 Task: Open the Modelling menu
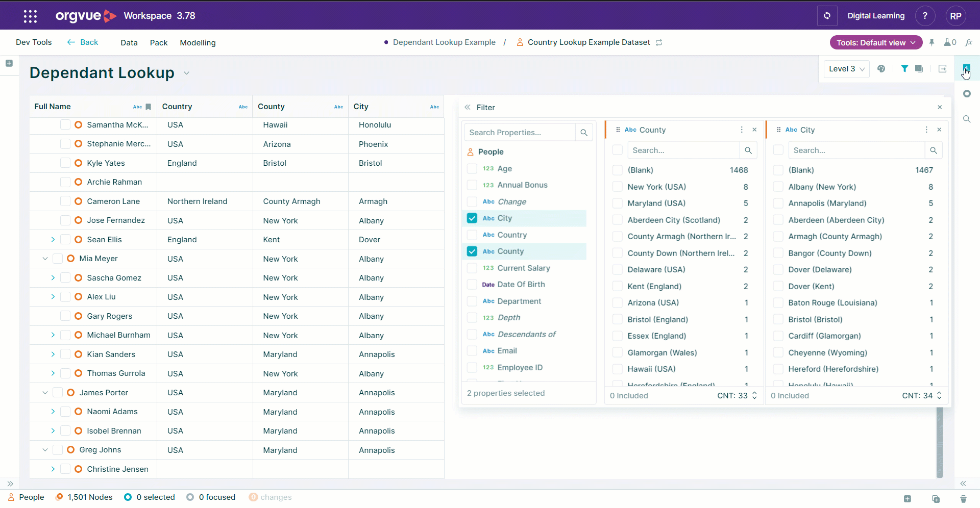coord(198,43)
